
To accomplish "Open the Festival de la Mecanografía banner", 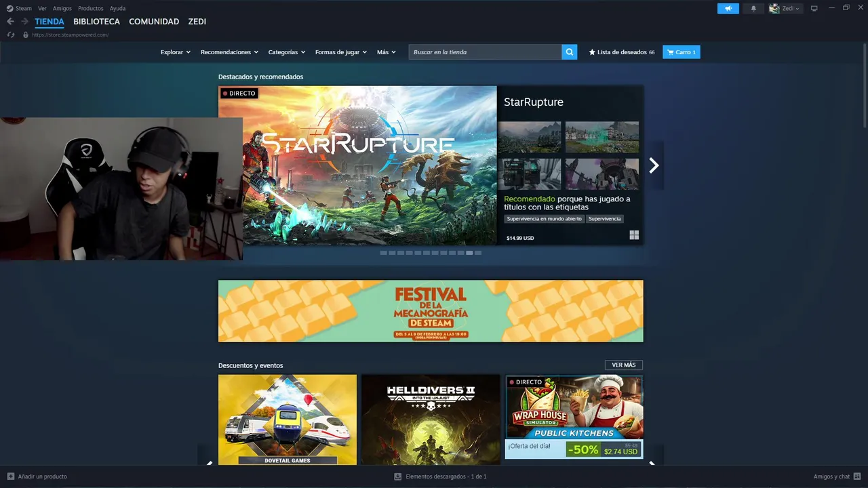I will tap(431, 311).
